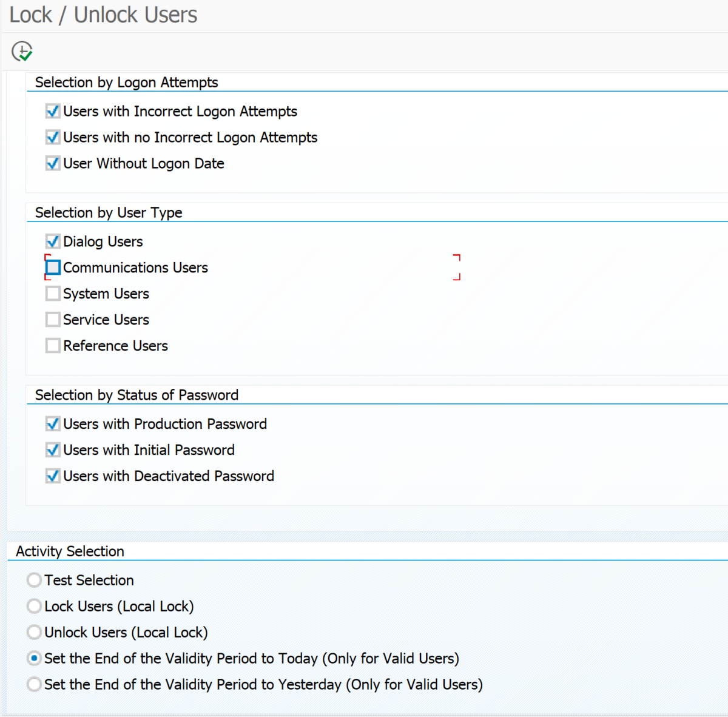This screenshot has height=717, width=728.
Task: Disable the Dialog Users checkbox
Action: [x=53, y=241]
